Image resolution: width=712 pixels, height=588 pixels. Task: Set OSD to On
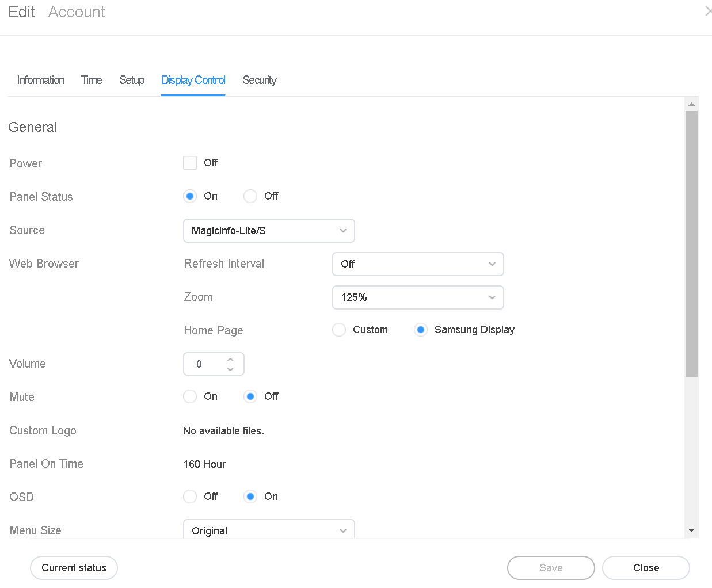pyautogui.click(x=250, y=497)
